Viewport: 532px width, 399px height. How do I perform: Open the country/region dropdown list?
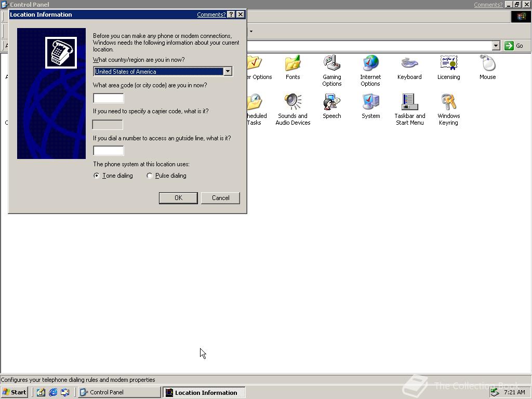coord(228,71)
